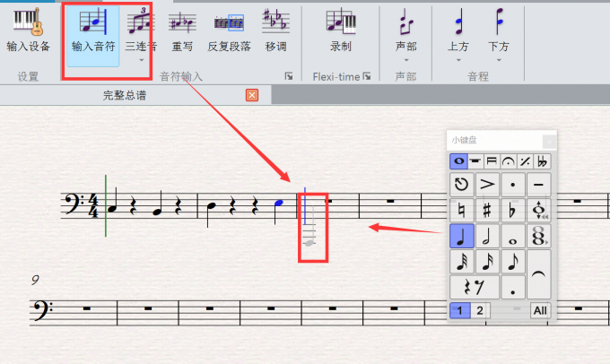Open the 音符输入 group dialog launcher
Screen dimensions: 610x364
pos(289,76)
